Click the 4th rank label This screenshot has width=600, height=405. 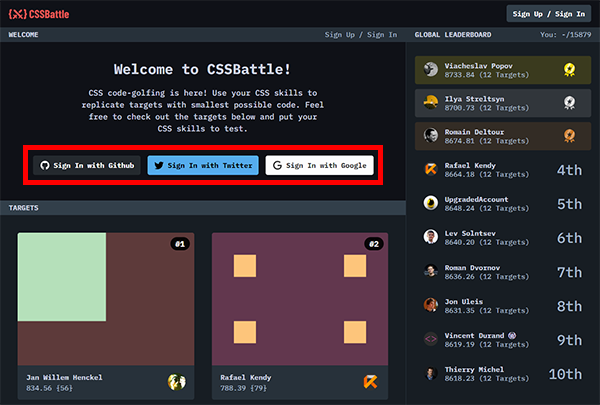569,170
